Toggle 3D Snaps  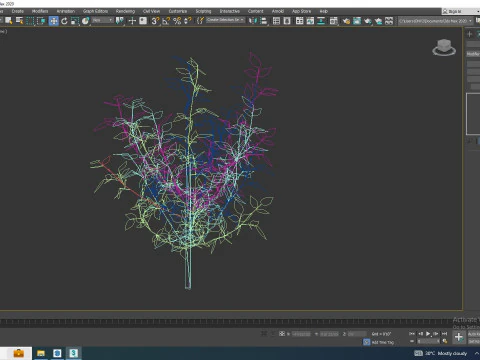click(155, 21)
